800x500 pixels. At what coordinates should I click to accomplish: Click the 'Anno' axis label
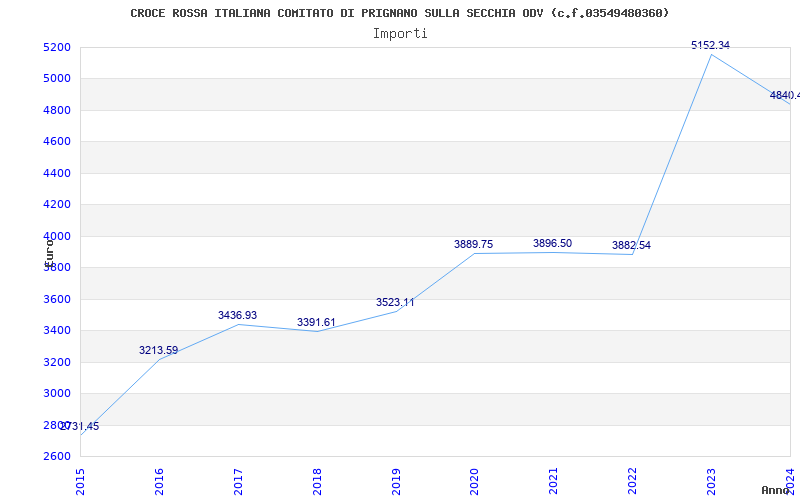pos(775,490)
